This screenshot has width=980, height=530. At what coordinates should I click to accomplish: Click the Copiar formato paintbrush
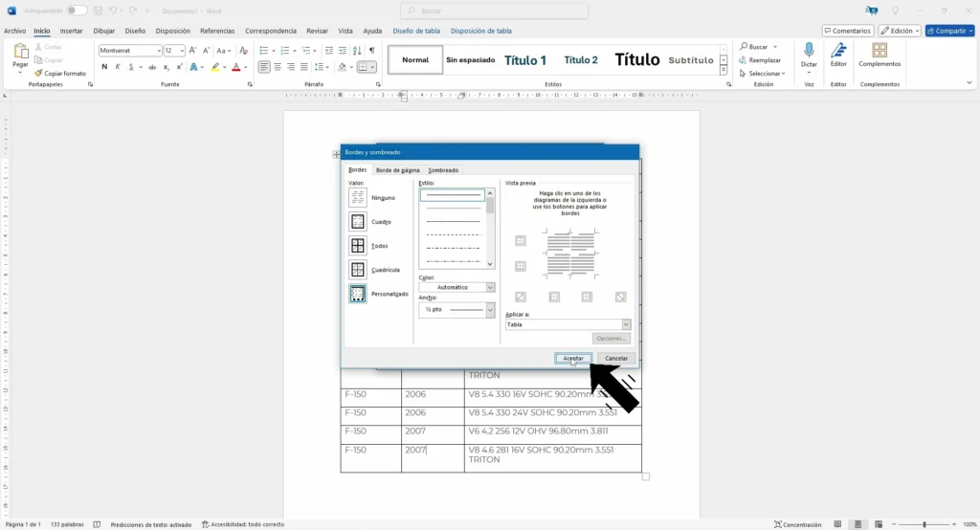[38, 73]
